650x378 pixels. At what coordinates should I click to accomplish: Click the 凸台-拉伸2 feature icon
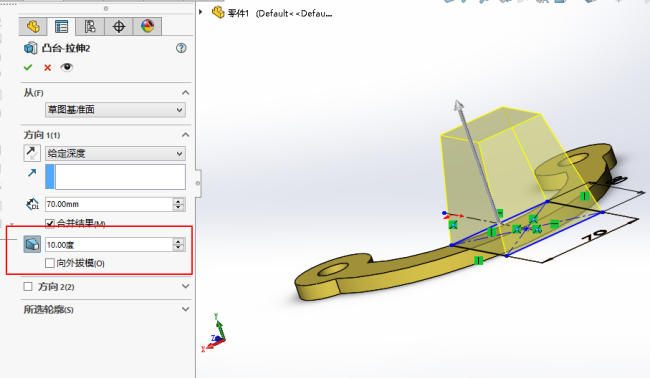tap(30, 48)
